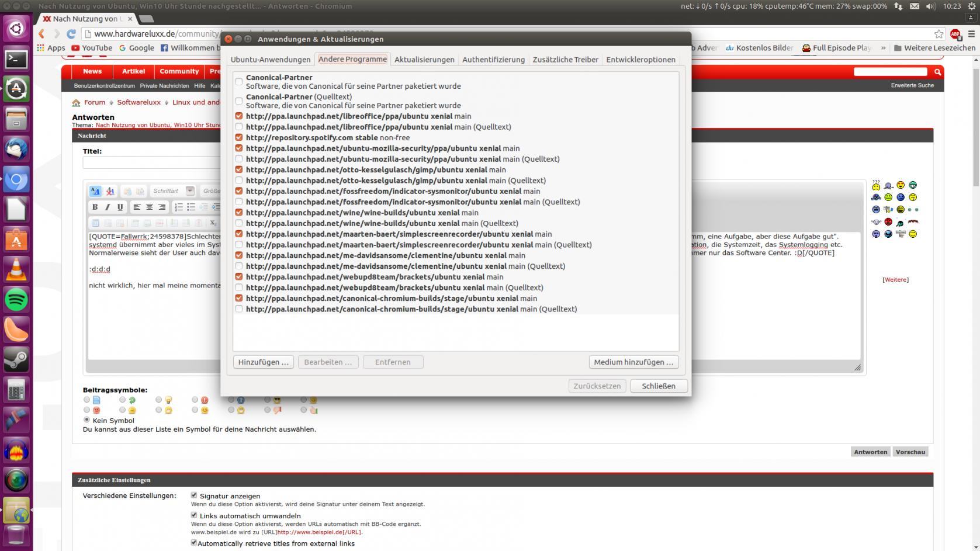The image size is (980, 551).
Task: Uncheck canonical-chromium-builds stage main source
Action: 238,298
